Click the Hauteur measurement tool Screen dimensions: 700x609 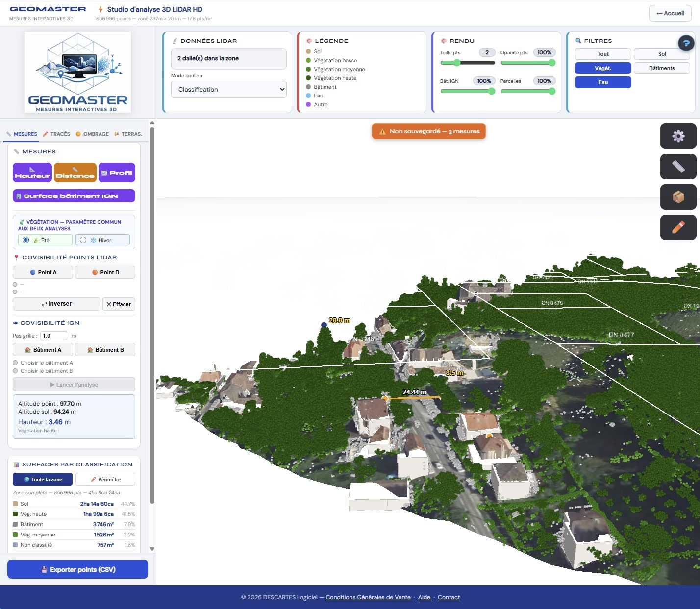pyautogui.click(x=32, y=172)
